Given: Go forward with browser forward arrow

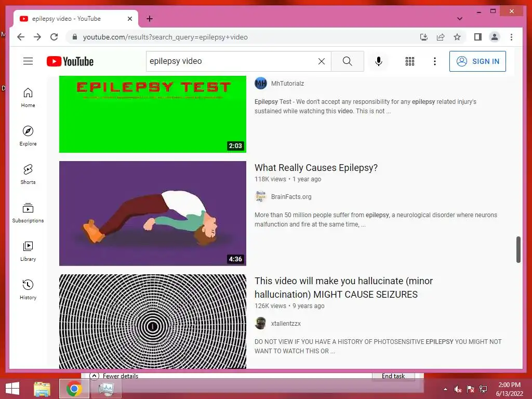Looking at the screenshot, I should point(37,37).
